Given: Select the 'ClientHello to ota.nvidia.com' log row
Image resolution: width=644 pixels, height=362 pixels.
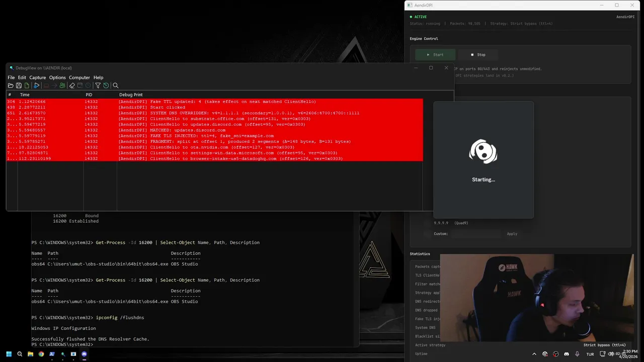Looking at the screenshot, I should click(215, 147).
